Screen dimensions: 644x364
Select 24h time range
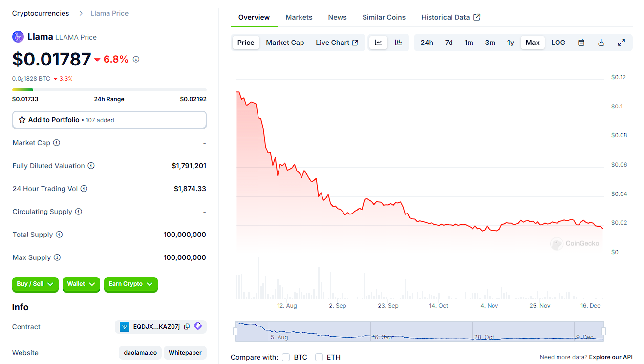tap(427, 43)
